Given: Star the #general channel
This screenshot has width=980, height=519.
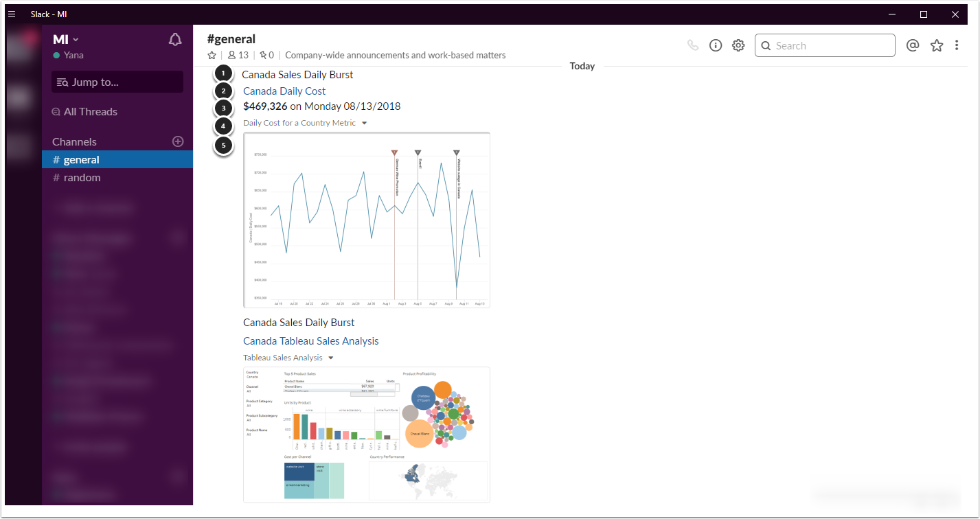Looking at the screenshot, I should click(x=212, y=55).
